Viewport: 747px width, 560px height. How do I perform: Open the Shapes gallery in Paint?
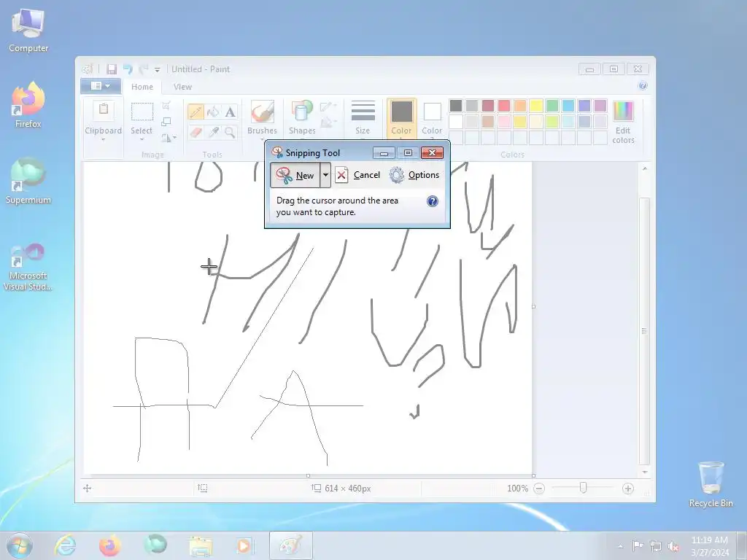pos(302,117)
